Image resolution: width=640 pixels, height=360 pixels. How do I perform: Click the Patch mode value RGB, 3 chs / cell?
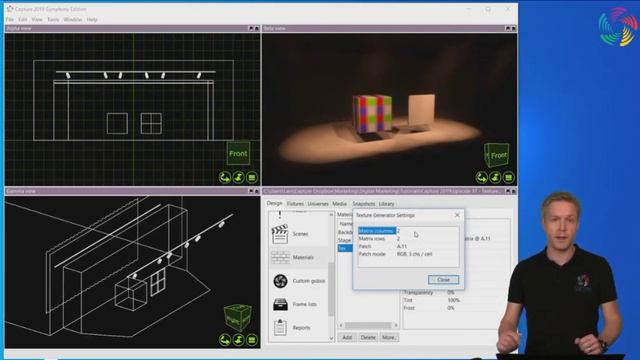(x=414, y=254)
